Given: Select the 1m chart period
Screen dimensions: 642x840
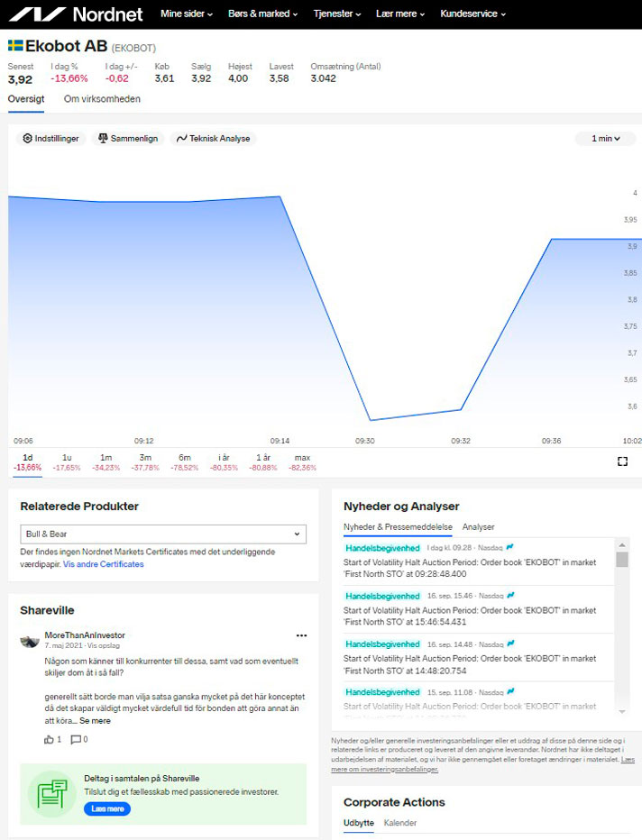Looking at the screenshot, I should (x=106, y=462).
